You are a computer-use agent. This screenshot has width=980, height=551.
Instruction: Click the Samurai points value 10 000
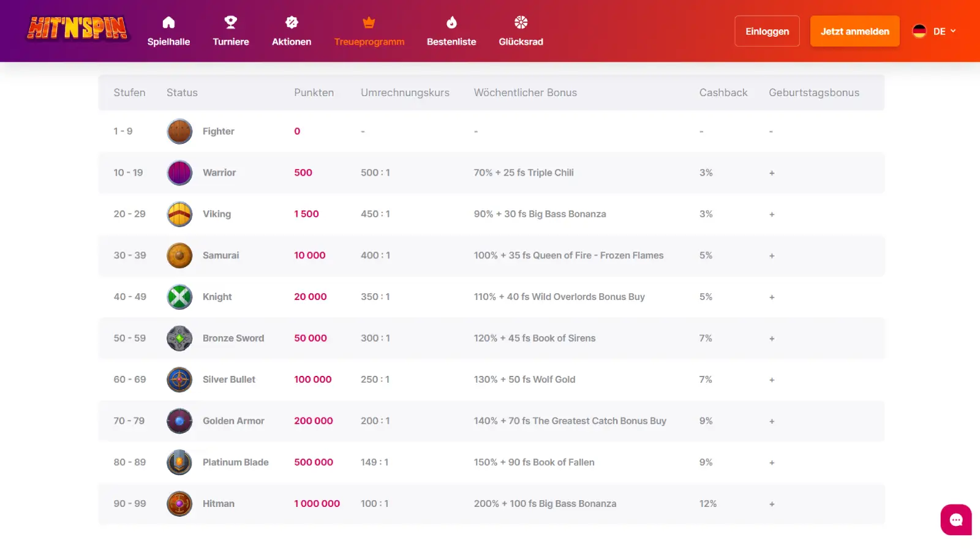pyautogui.click(x=310, y=255)
